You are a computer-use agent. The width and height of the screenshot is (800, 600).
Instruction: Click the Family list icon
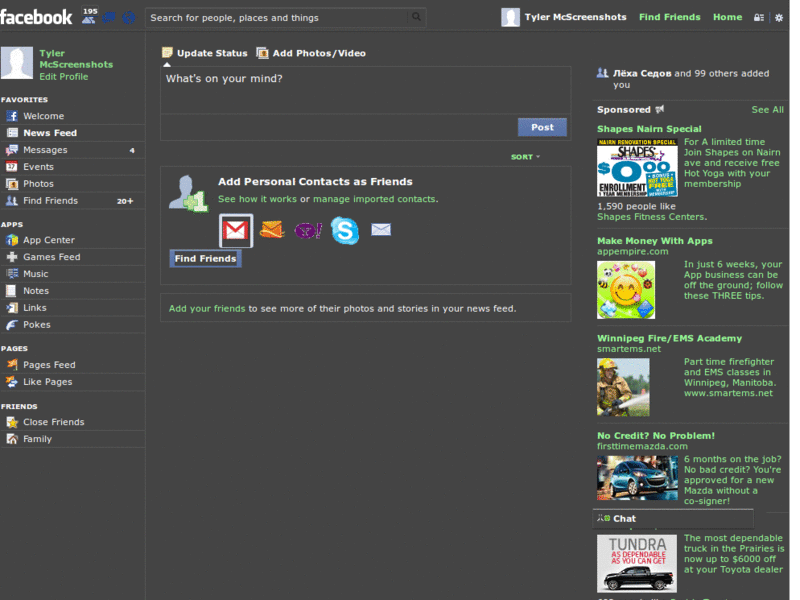click(x=12, y=439)
